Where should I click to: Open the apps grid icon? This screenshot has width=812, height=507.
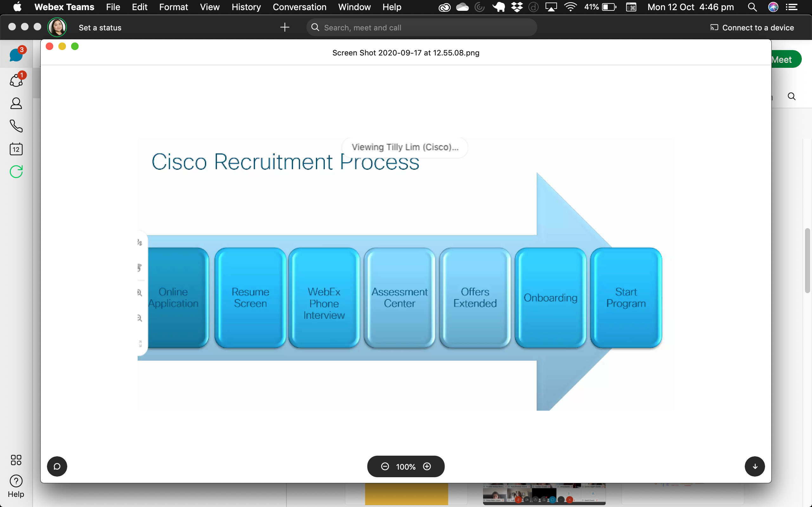[16, 460]
